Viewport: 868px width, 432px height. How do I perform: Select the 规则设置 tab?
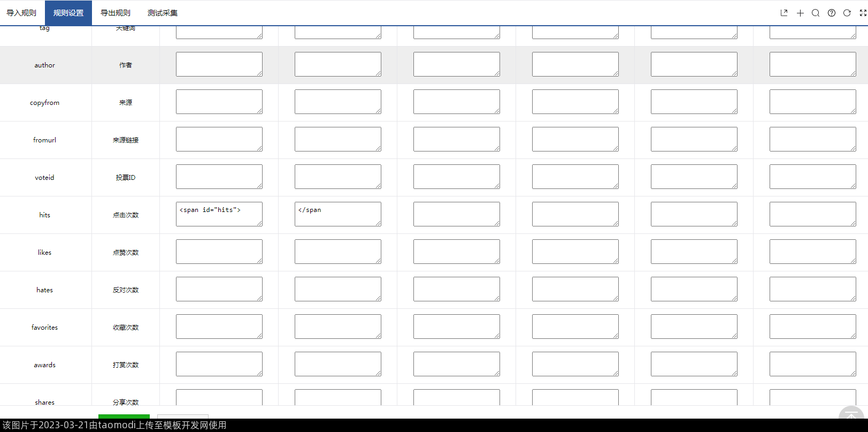click(68, 13)
